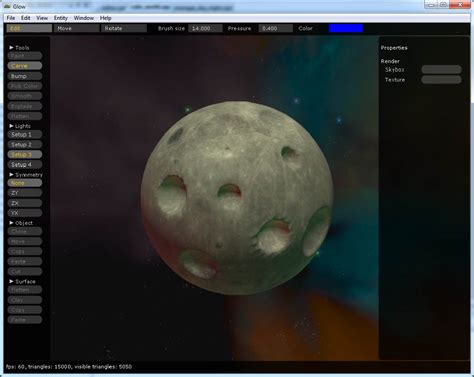The height and width of the screenshot is (377, 474).
Task: Set symmetry to None
Action: click(x=25, y=183)
